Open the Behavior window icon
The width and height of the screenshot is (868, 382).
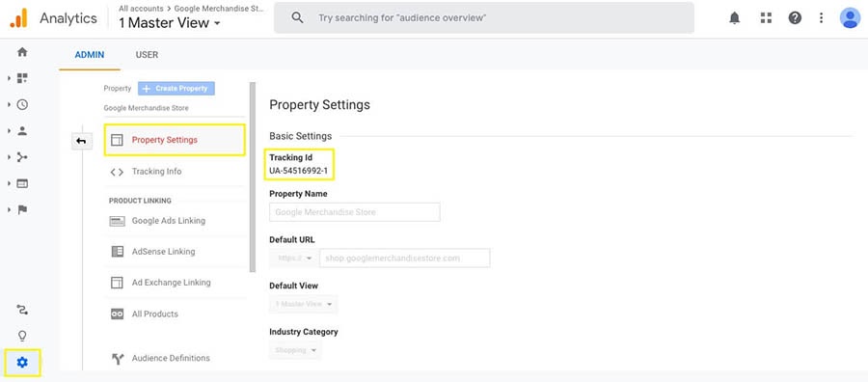tap(22, 183)
